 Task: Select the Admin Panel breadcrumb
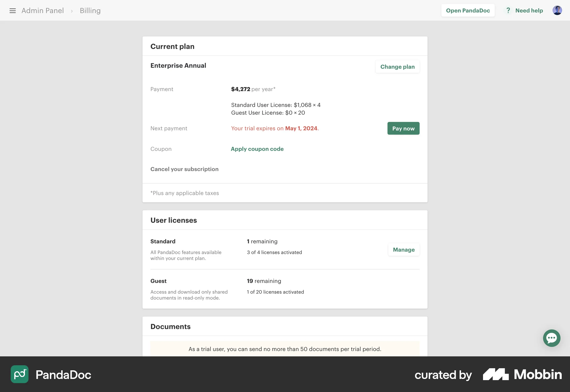point(42,10)
